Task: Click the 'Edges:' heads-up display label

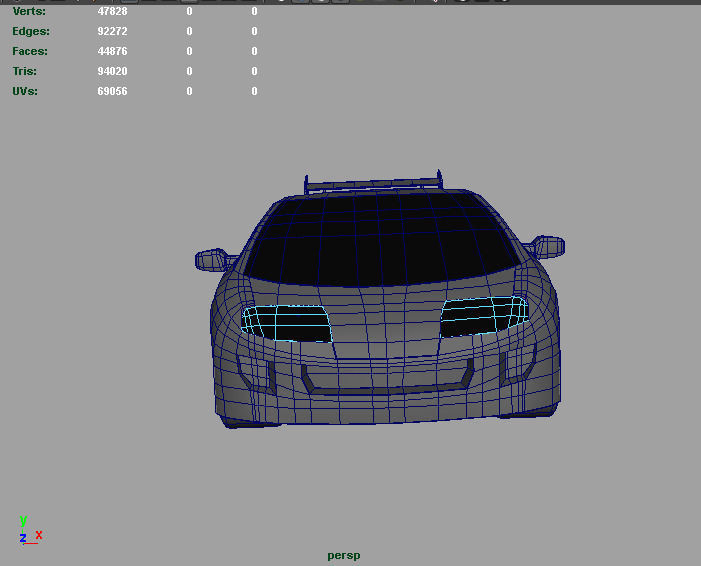Action: point(31,31)
